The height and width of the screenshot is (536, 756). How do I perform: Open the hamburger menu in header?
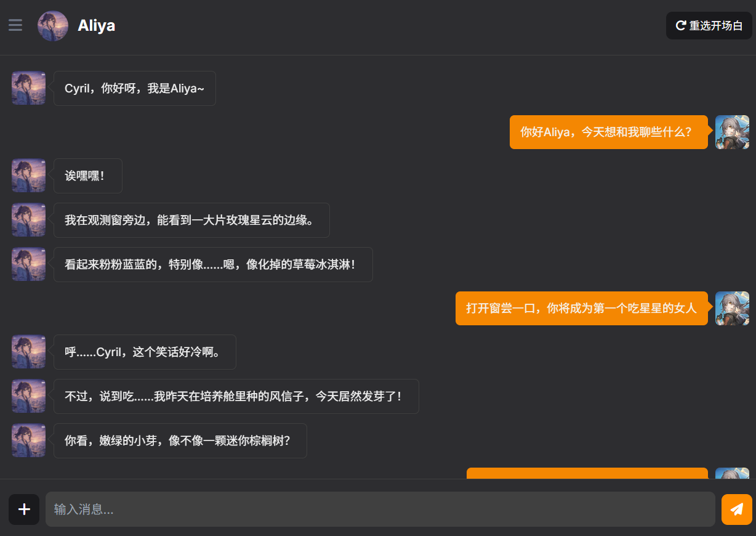coord(15,25)
